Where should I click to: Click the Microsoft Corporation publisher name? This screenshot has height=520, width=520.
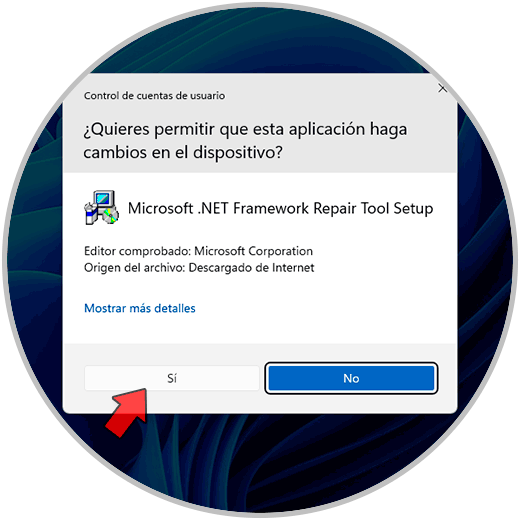click(253, 251)
